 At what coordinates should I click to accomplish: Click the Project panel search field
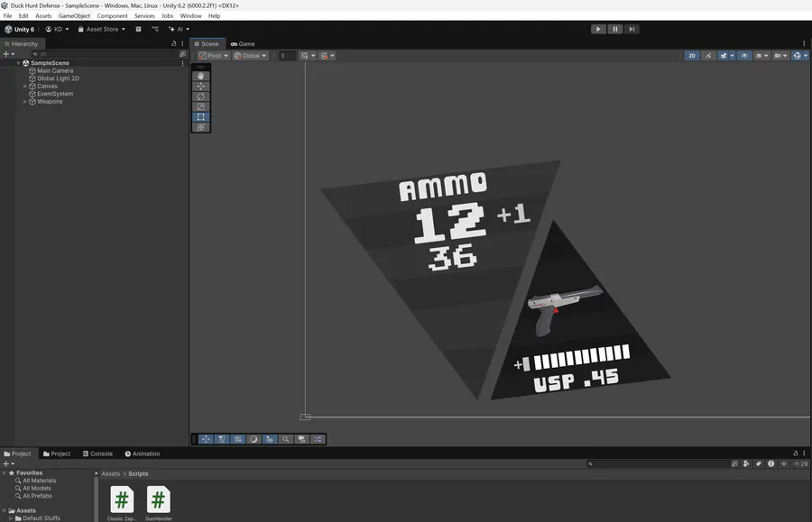coord(658,464)
